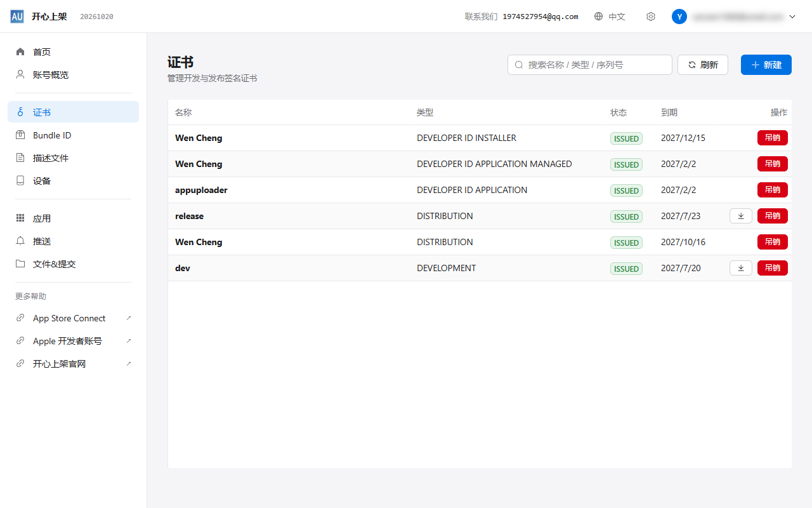Download the release certificate
Screen dimensions: 812x508
[x=741, y=216]
